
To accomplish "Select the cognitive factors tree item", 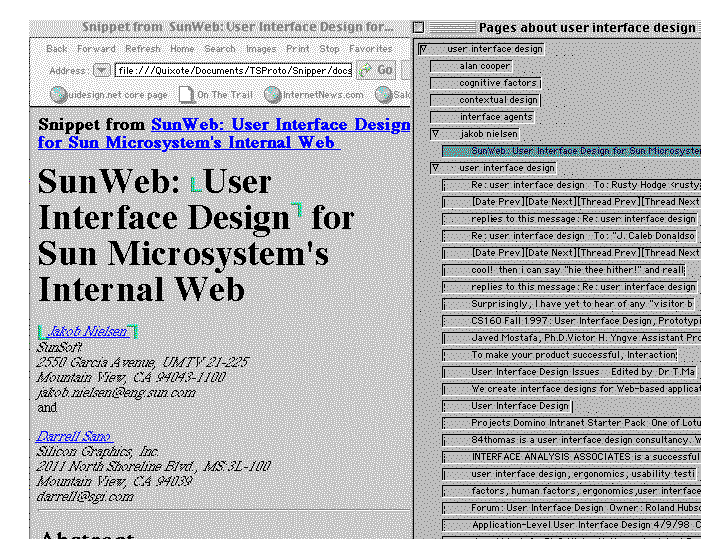I will (x=486, y=83).
